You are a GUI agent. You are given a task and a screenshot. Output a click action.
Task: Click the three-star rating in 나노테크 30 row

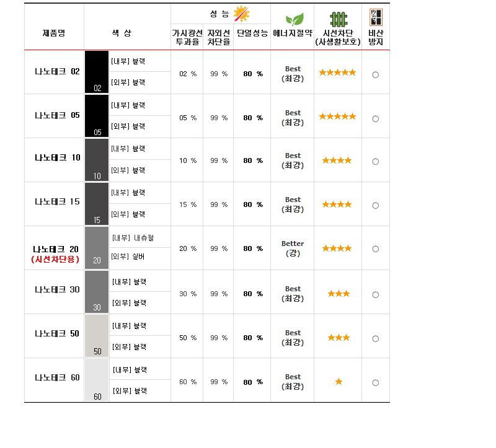(x=339, y=294)
